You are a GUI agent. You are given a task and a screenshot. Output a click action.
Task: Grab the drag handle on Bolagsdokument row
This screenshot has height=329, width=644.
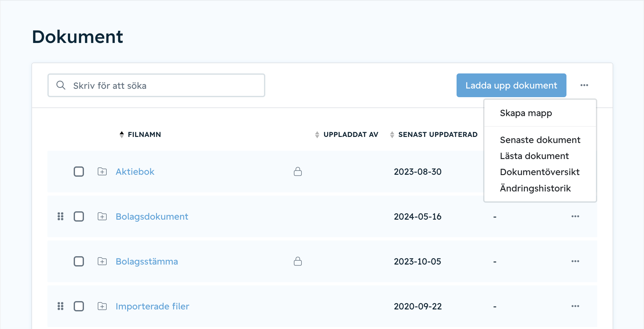(61, 216)
